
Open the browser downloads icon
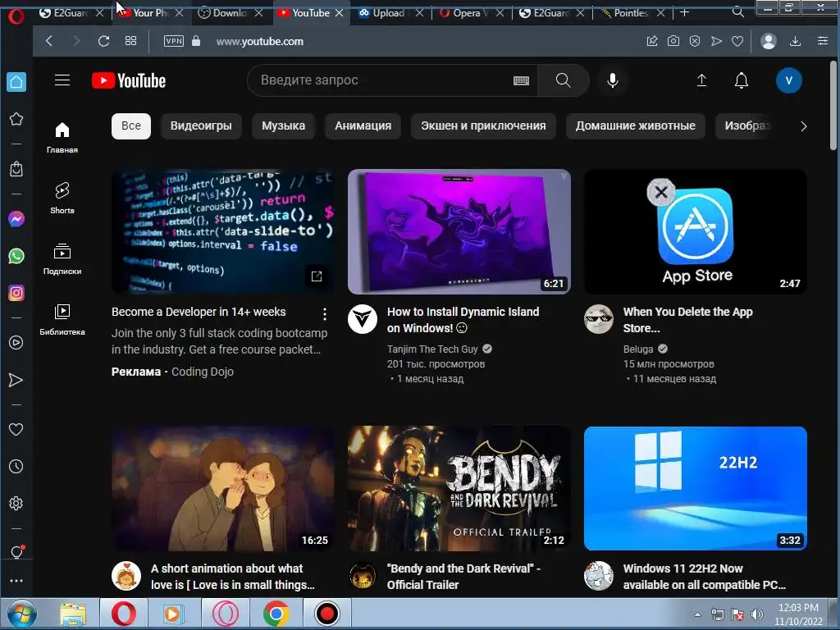coord(796,41)
